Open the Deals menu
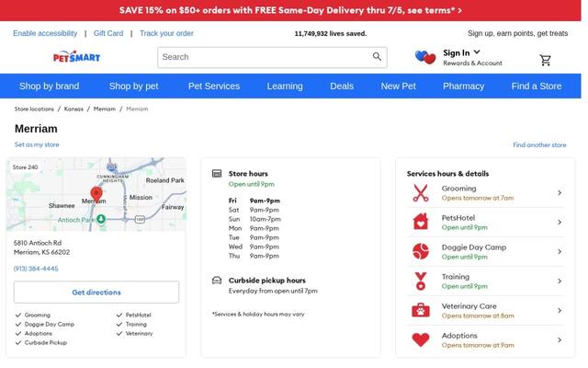Viewport: 588px width, 368px height. pyautogui.click(x=342, y=86)
